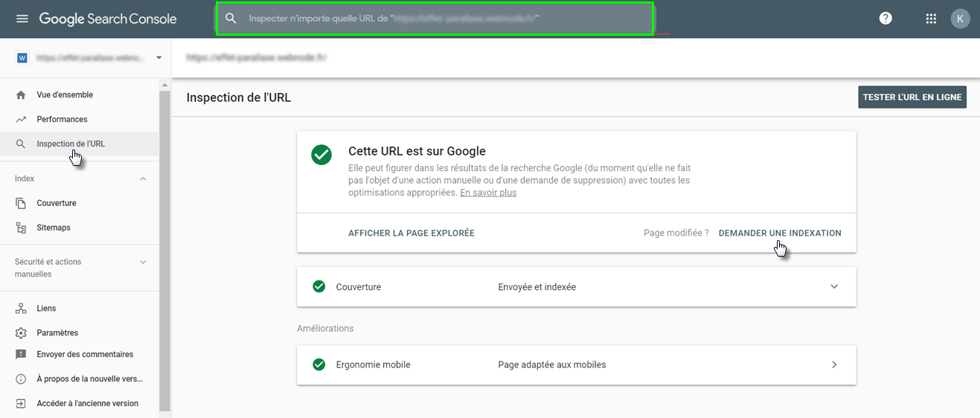Click the Performances trend icon
980x418 pixels.
click(x=21, y=119)
